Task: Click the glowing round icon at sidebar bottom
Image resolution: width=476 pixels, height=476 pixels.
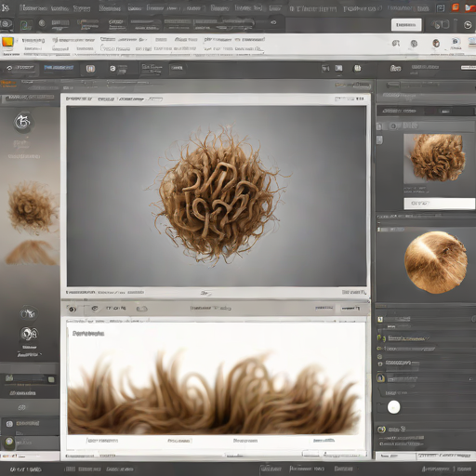Action: pos(9,442)
